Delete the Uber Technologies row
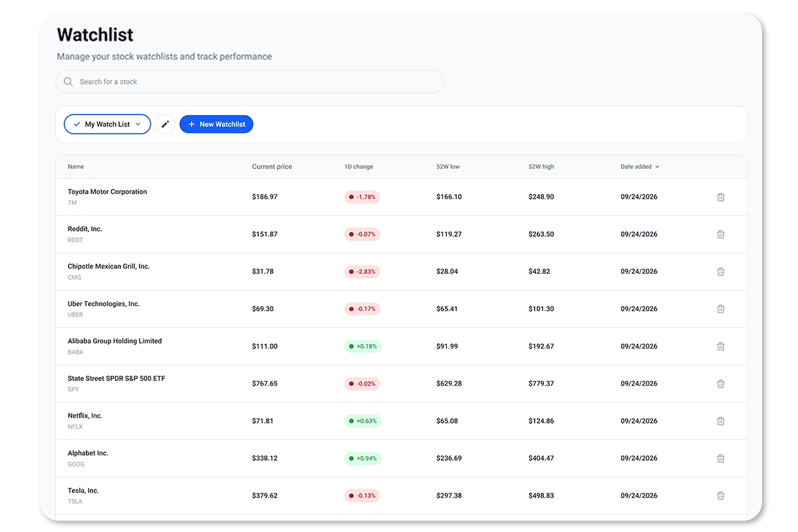798x532 pixels. point(721,309)
